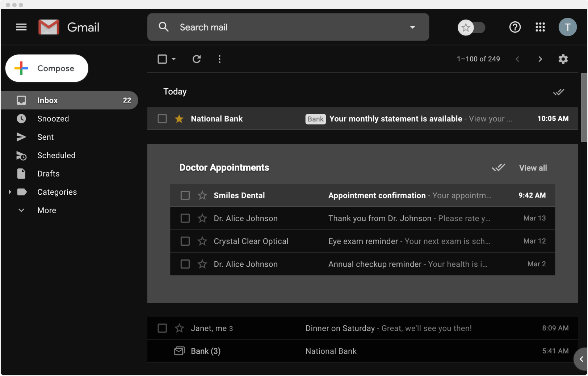Star the Smiles Dental email
Viewport: 588px width, 376px height.
[202, 195]
